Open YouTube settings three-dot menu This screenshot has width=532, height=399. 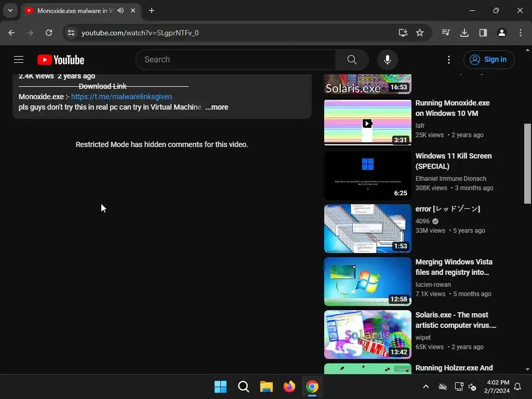[448, 60]
